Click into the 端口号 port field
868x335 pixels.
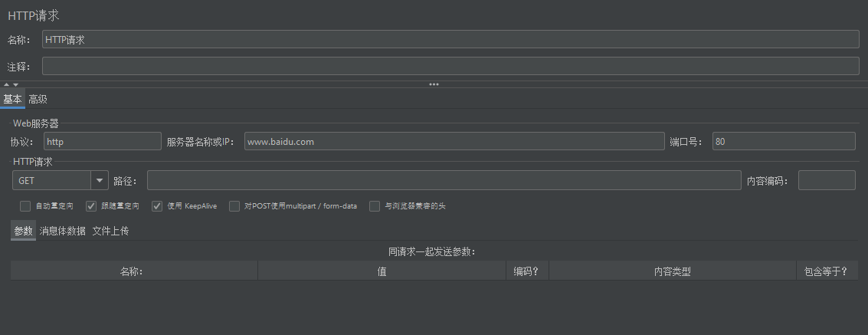[783, 142]
